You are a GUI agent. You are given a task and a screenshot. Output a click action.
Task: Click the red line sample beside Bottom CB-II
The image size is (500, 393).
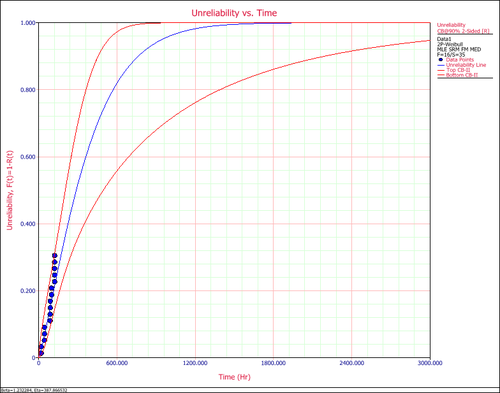441,75
